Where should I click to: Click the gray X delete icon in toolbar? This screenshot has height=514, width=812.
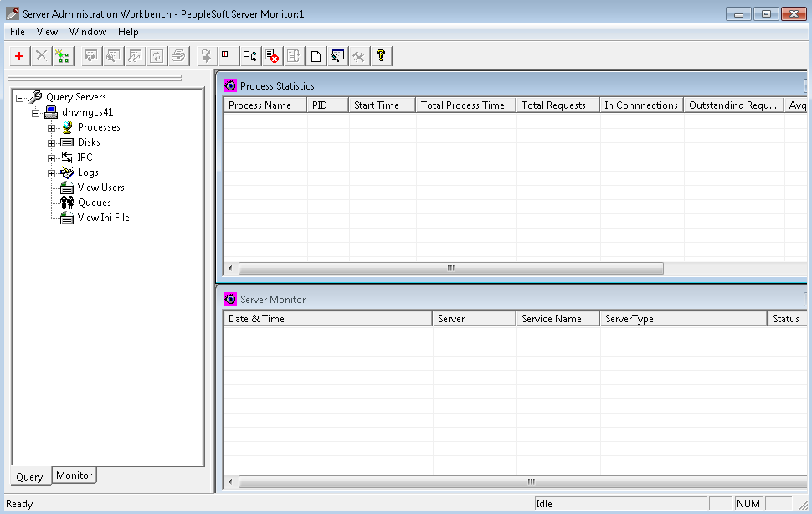[x=41, y=56]
